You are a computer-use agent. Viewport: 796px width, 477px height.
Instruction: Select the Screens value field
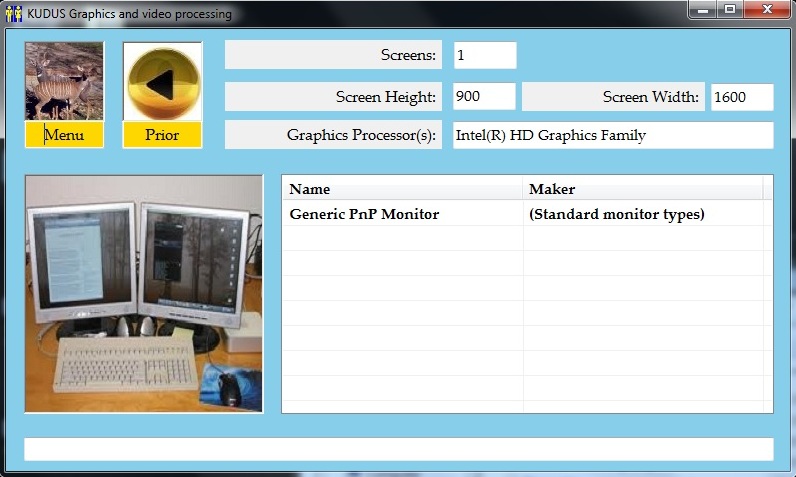[484, 56]
